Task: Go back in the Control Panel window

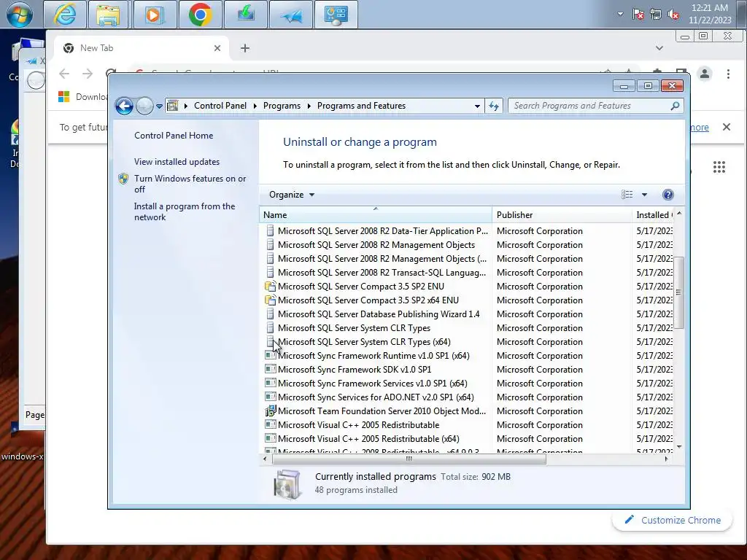Action: [x=124, y=106]
